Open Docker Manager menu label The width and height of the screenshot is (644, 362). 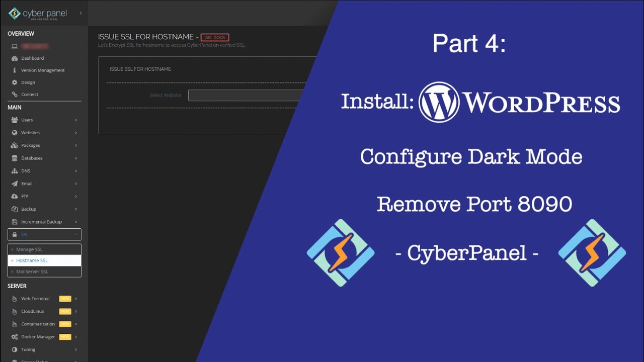38,337
